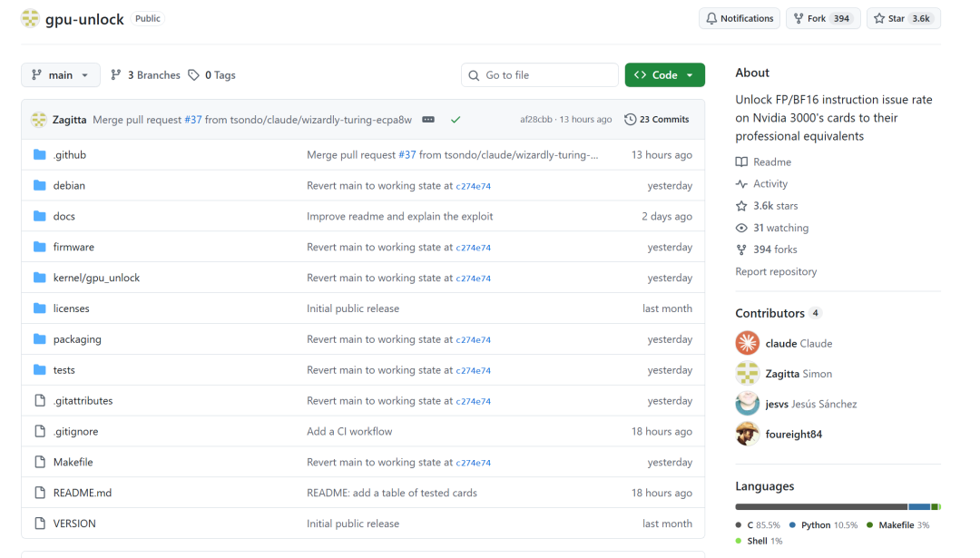The image size is (980, 558).
Task: Click the 31 watching eye icon
Action: [741, 228]
